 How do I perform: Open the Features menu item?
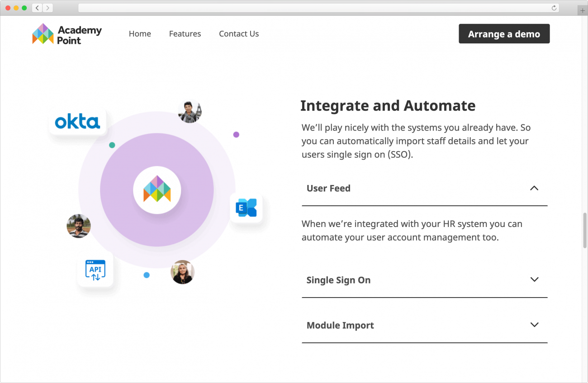[185, 33]
